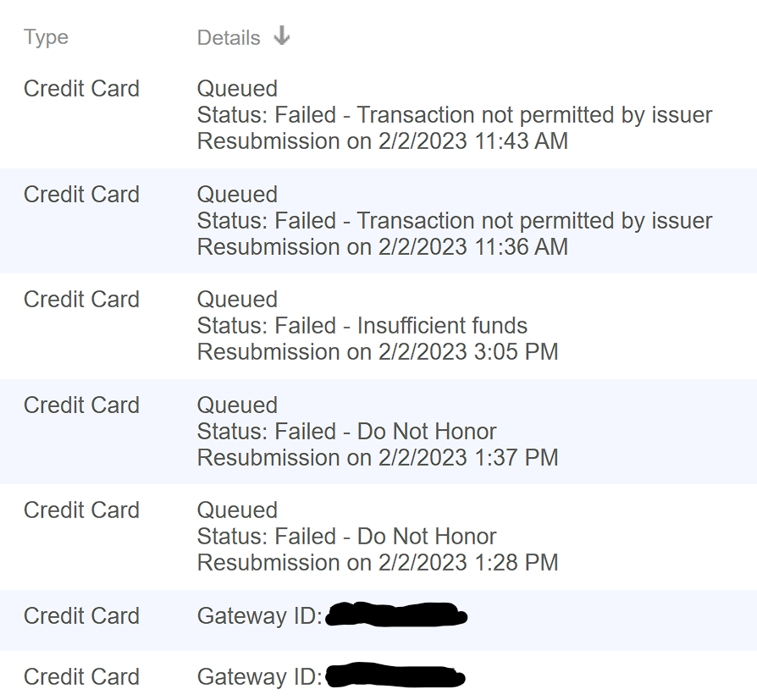Select the Resubmission 11:43 AM line
This screenshot has width=757, height=700.
[382, 141]
